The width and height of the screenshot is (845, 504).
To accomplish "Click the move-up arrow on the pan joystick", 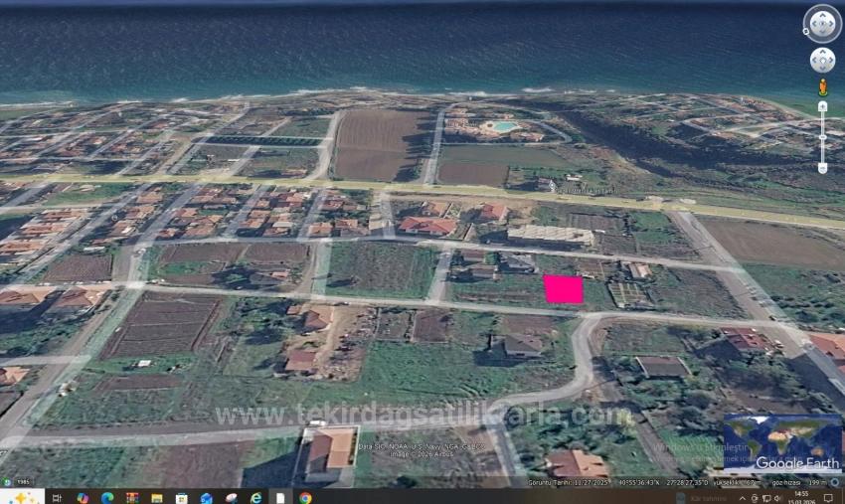I will (822, 52).
